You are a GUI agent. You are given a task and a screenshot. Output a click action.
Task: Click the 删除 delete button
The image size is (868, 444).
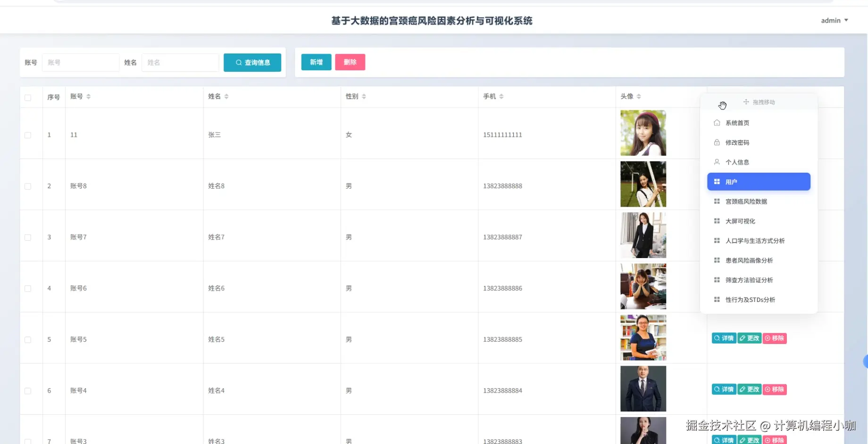click(x=350, y=62)
